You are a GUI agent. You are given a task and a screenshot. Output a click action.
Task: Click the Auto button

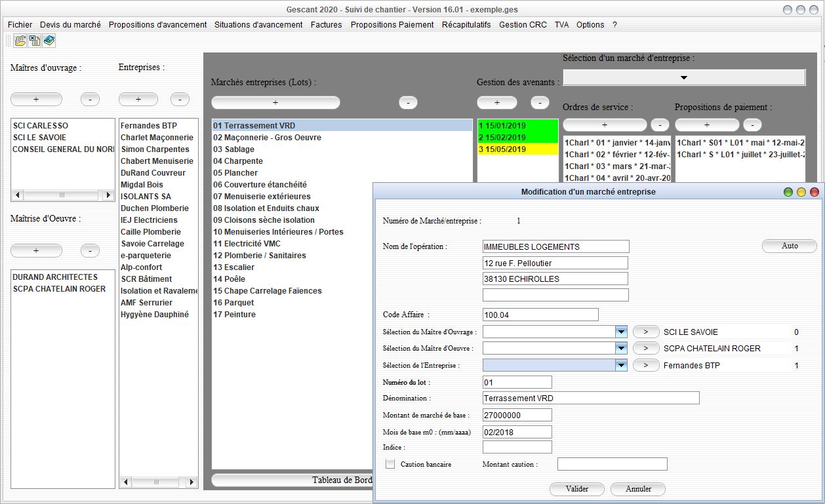(790, 246)
